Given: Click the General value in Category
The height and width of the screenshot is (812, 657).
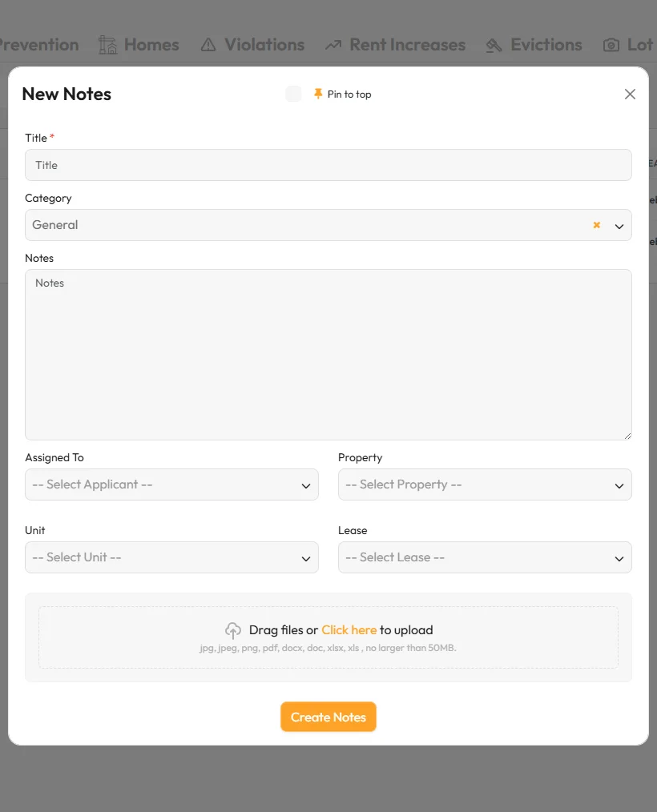Looking at the screenshot, I should pos(55,225).
